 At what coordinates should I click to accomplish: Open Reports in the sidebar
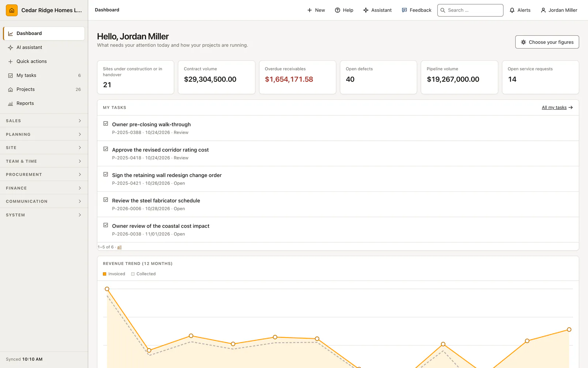tap(44, 103)
